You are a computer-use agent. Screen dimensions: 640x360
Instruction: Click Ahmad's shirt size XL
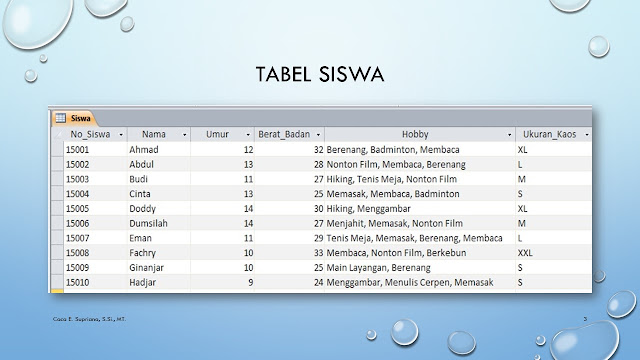[x=554, y=149]
